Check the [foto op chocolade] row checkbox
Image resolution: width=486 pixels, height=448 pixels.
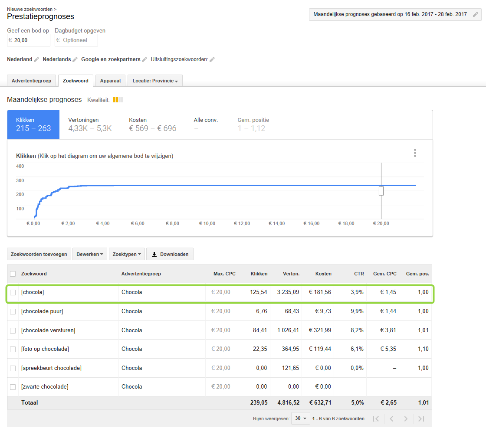(x=13, y=350)
